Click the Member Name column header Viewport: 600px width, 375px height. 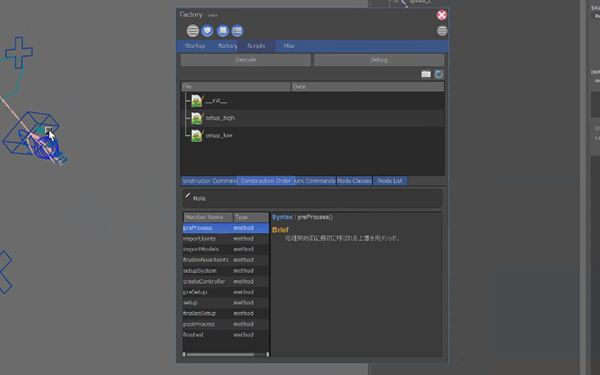208,217
